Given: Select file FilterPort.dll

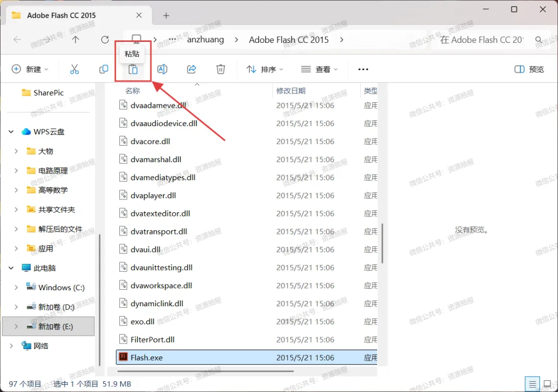Looking at the screenshot, I should coord(246,339).
